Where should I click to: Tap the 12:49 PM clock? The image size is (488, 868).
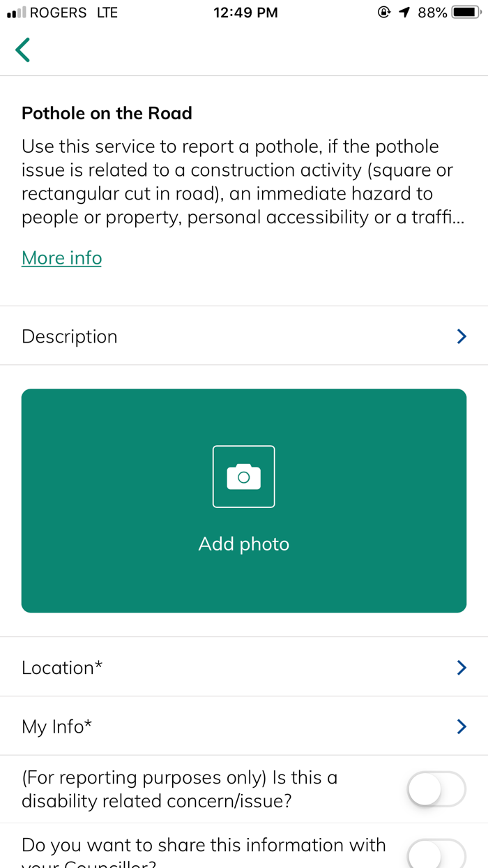click(x=245, y=13)
